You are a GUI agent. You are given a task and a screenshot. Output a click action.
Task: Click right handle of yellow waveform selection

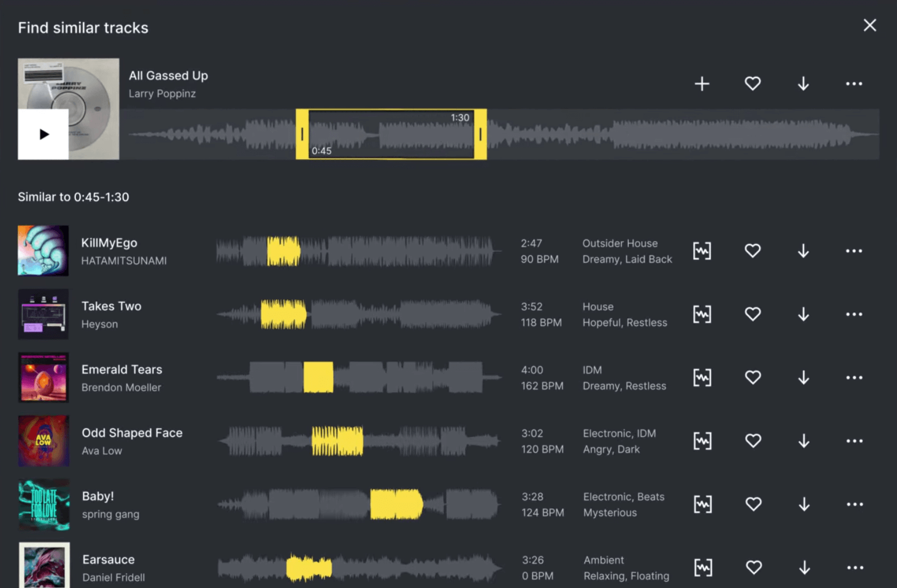480,134
